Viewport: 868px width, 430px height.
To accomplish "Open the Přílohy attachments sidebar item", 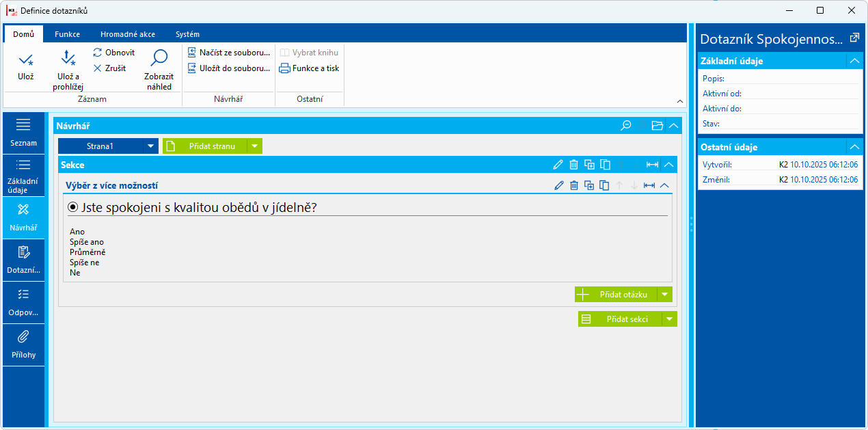I will (x=24, y=345).
